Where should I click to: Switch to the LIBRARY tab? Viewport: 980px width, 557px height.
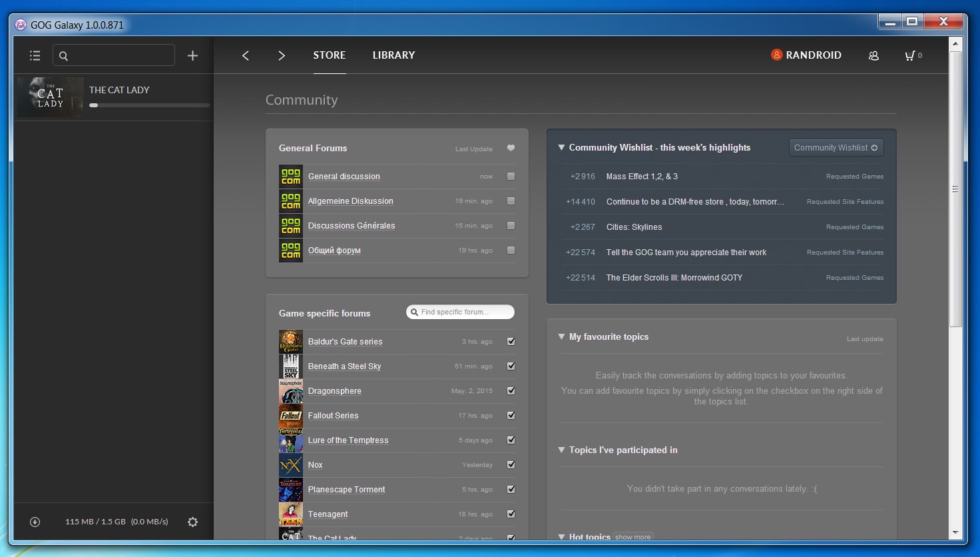393,55
